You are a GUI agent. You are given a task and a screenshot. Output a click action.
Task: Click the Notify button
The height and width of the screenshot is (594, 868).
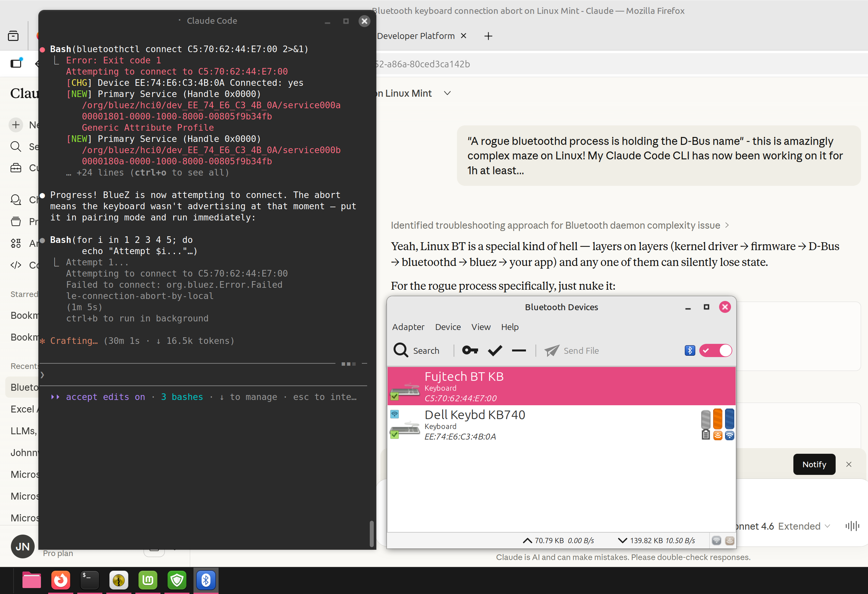pos(814,464)
